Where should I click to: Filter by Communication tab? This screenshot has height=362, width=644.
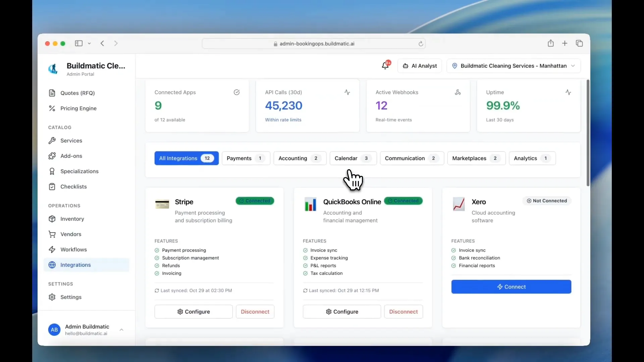coord(412,158)
